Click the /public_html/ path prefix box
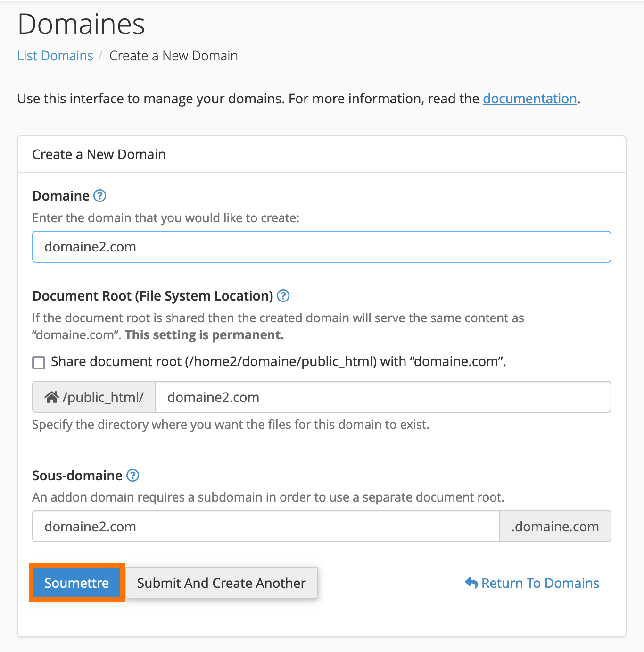 tap(94, 397)
